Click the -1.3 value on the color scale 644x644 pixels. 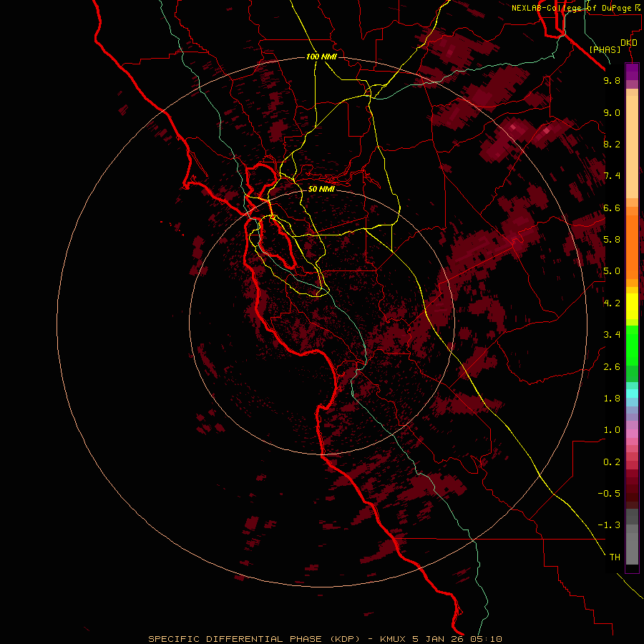[x=609, y=525]
